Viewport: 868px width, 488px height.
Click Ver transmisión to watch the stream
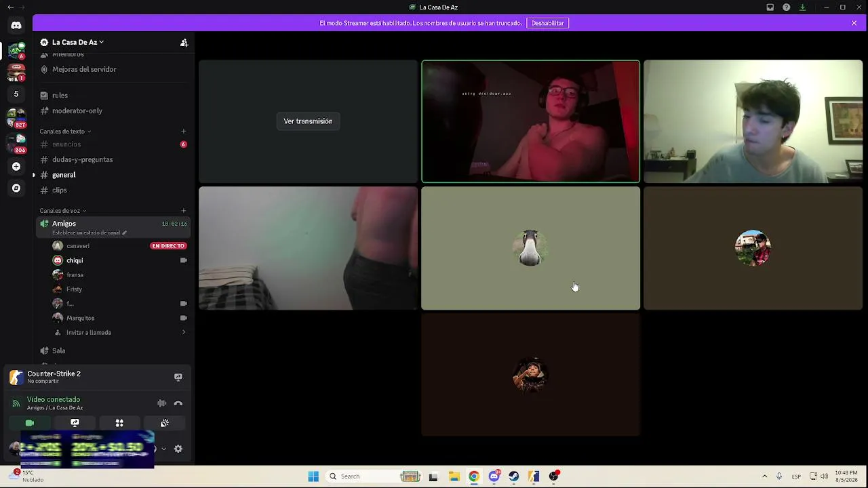(308, 121)
